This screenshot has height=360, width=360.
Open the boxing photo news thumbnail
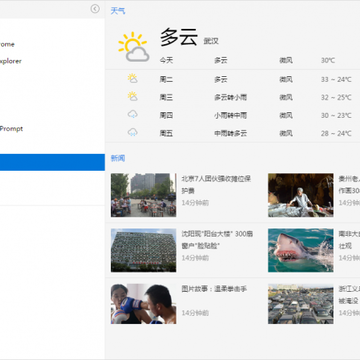click(143, 304)
